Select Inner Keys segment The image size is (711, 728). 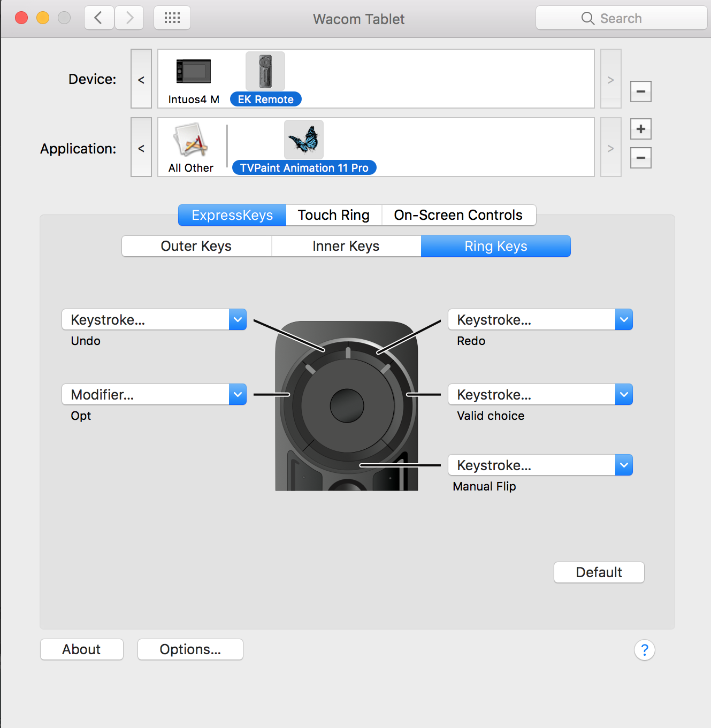[x=346, y=246]
